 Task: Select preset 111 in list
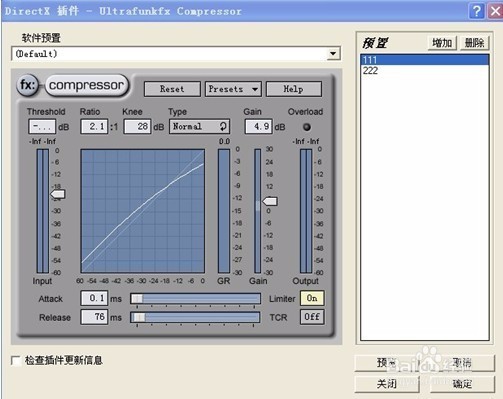click(x=425, y=60)
